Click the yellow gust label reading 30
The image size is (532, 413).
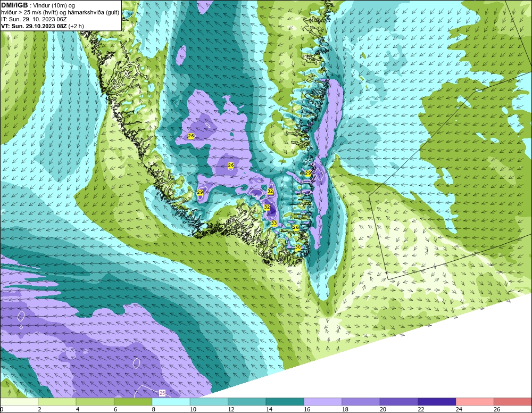(298, 247)
